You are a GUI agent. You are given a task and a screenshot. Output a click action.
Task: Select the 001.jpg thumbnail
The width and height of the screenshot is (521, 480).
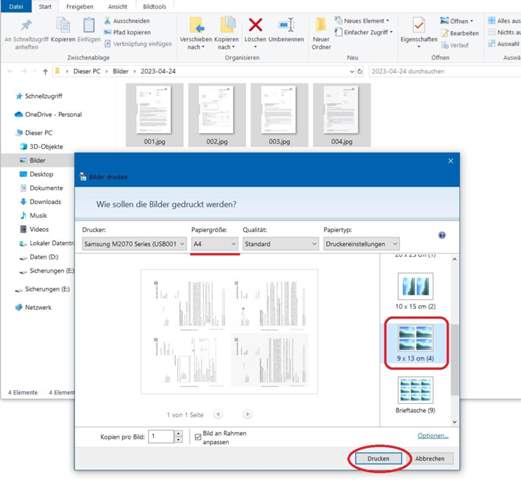tap(154, 115)
